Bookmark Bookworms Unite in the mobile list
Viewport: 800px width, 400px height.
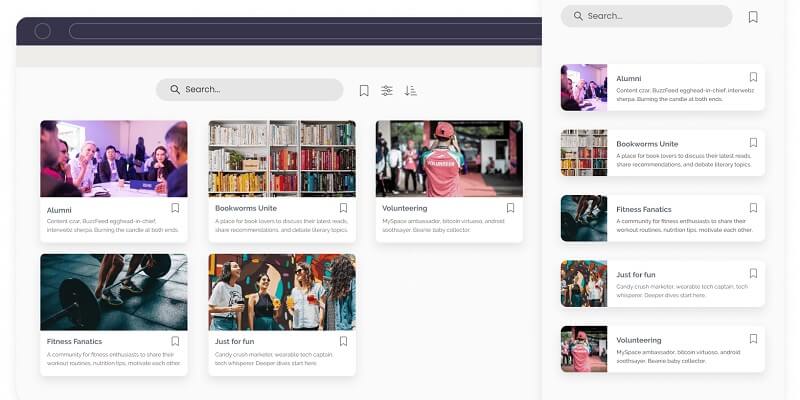[754, 142]
